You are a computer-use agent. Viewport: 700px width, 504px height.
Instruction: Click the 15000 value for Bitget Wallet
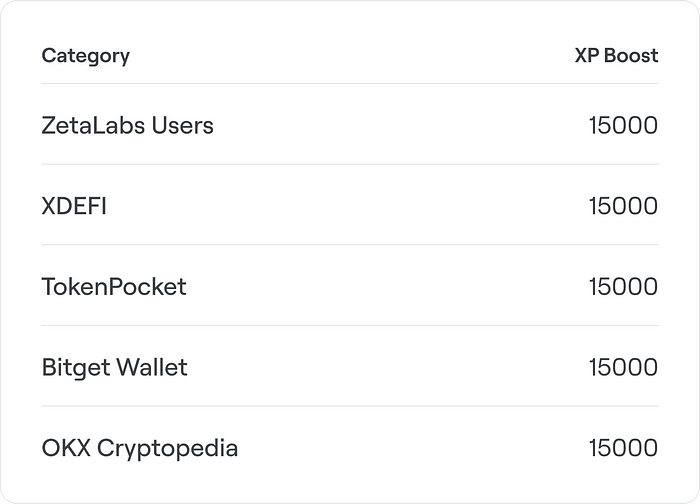623,367
